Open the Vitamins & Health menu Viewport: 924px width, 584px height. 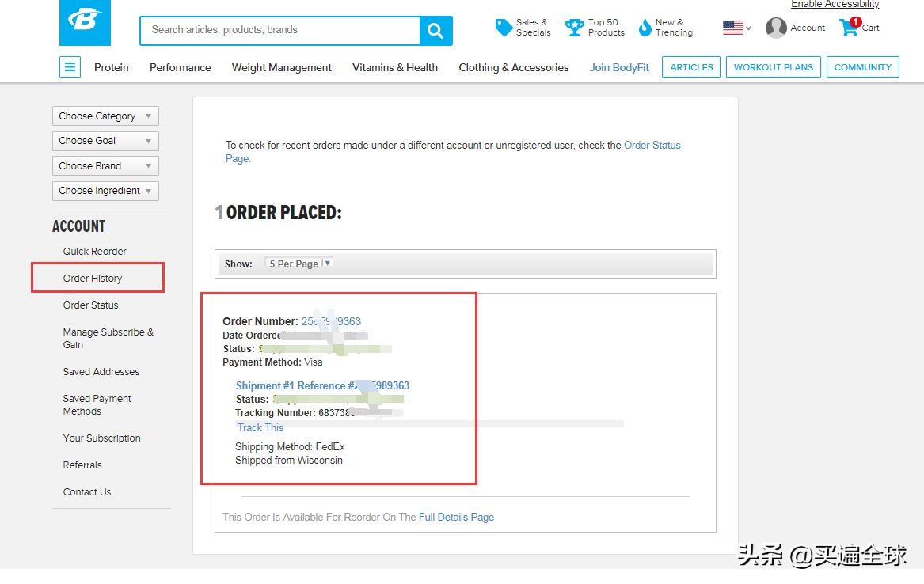395,68
